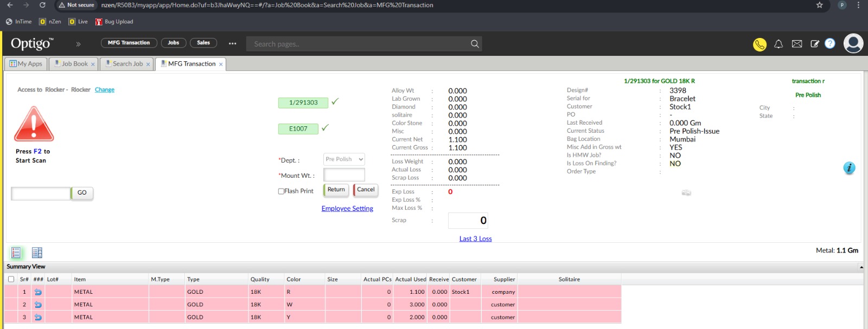Viewport: 868px width, 329px height.
Task: Click the blue info icon at right
Action: 849,168
